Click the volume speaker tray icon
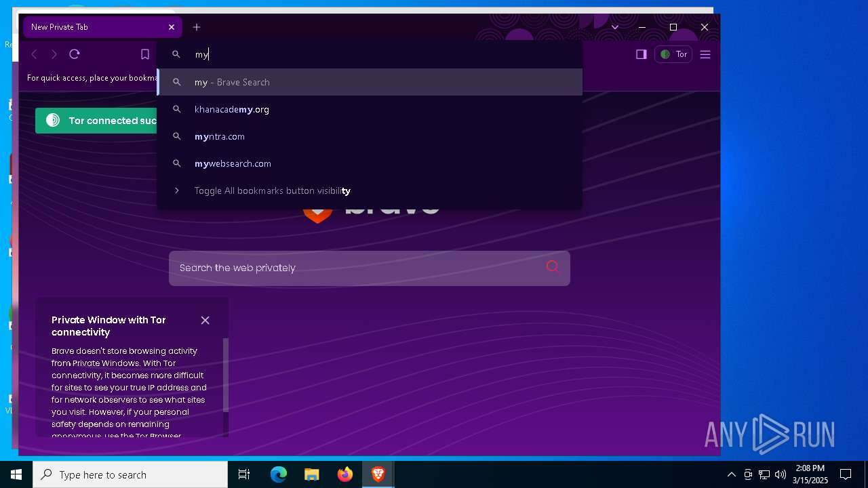This screenshot has height=488, width=868. click(780, 474)
